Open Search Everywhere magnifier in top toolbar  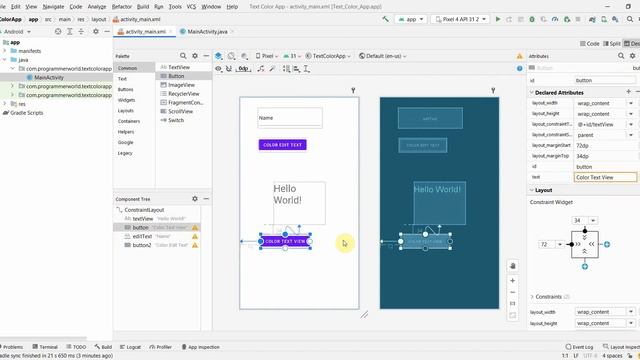pos(630,19)
